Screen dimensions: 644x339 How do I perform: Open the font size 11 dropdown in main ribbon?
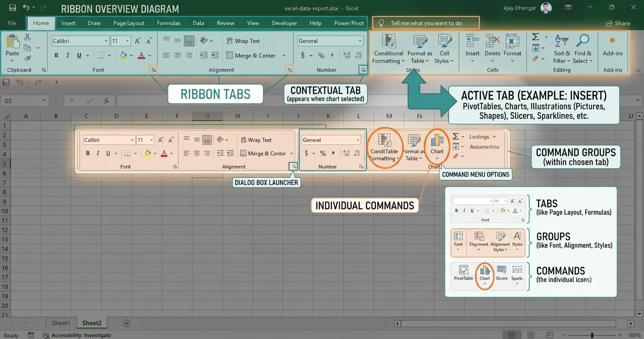pos(128,41)
